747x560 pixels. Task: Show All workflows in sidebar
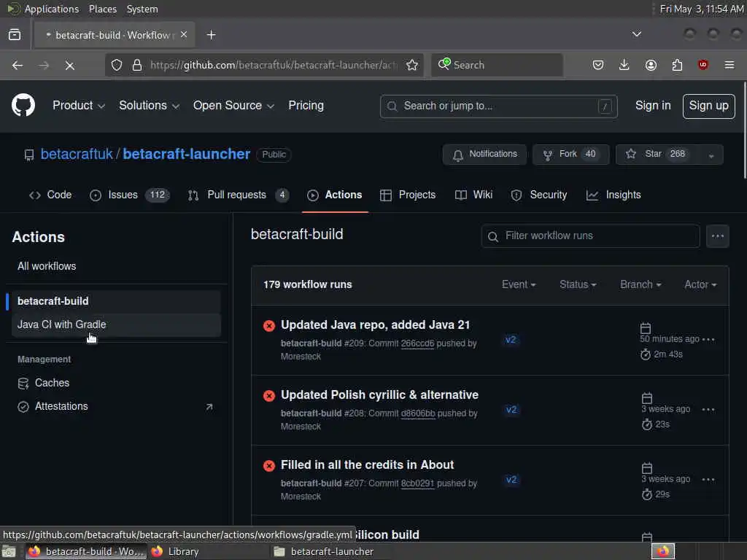pos(116,266)
